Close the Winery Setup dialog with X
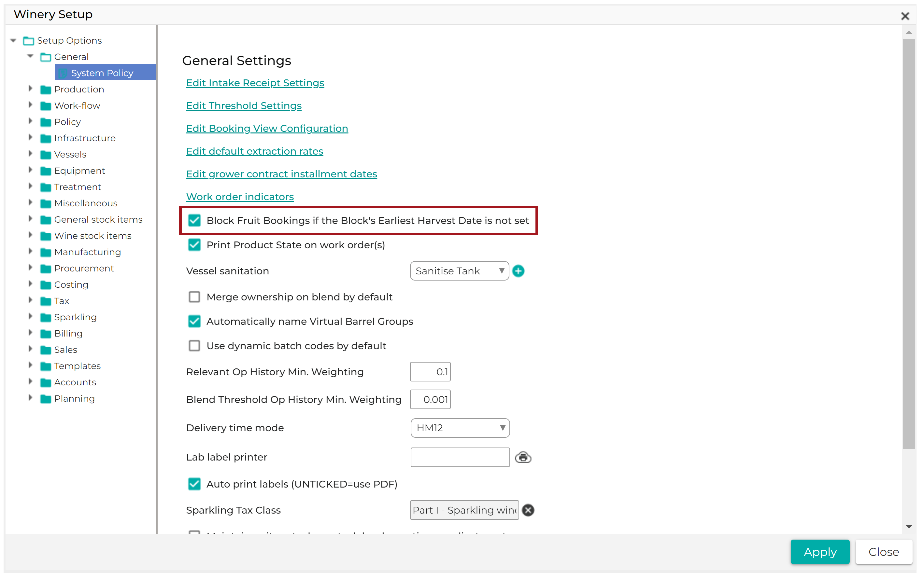924x579 pixels. [905, 16]
